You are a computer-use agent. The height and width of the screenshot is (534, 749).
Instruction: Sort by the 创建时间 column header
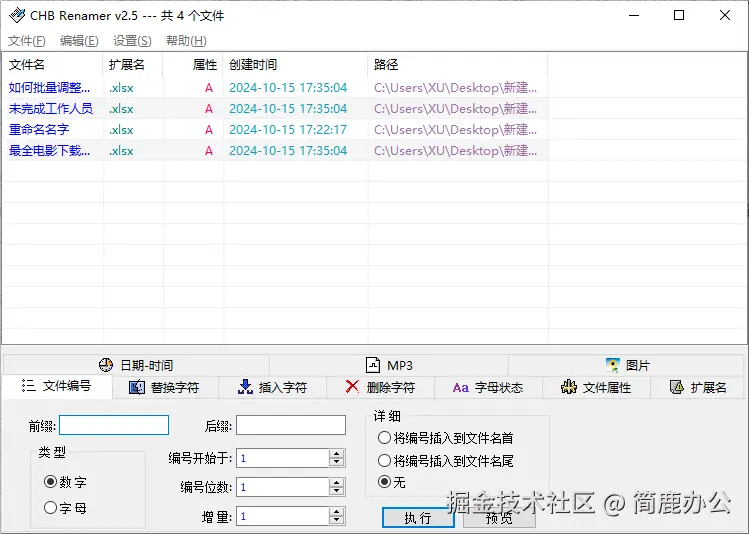click(x=295, y=64)
